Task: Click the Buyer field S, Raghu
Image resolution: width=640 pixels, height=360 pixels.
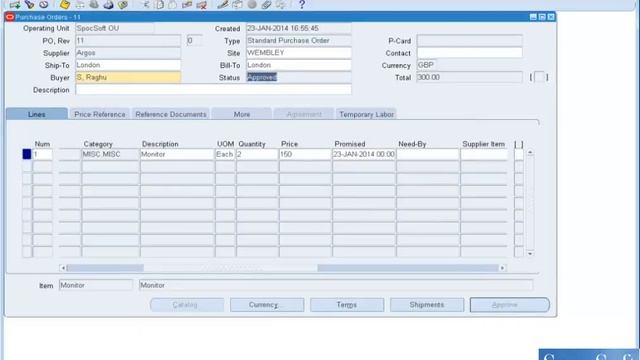Action: click(x=128, y=78)
